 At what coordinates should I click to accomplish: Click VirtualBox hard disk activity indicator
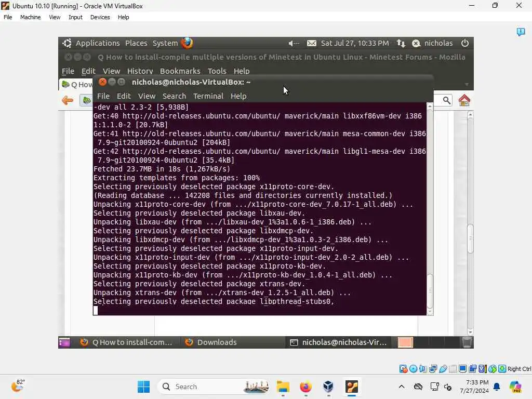coord(403,369)
